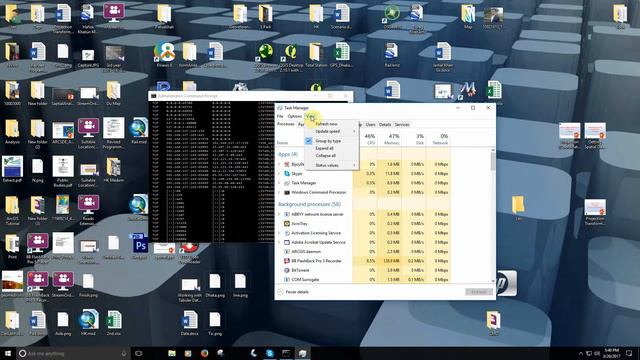Select the COM Surrogate process row

click(x=363, y=280)
